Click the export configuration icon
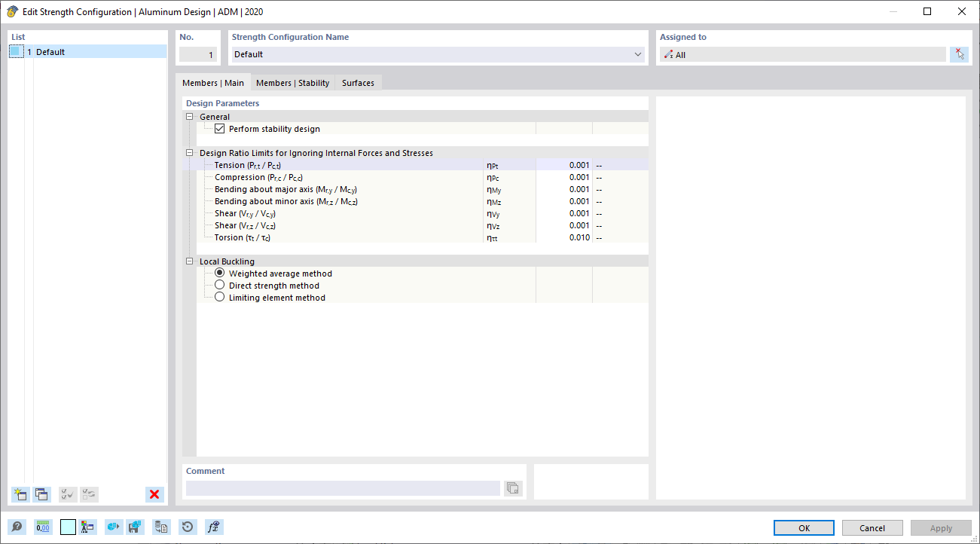This screenshot has width=980, height=544. [113, 527]
